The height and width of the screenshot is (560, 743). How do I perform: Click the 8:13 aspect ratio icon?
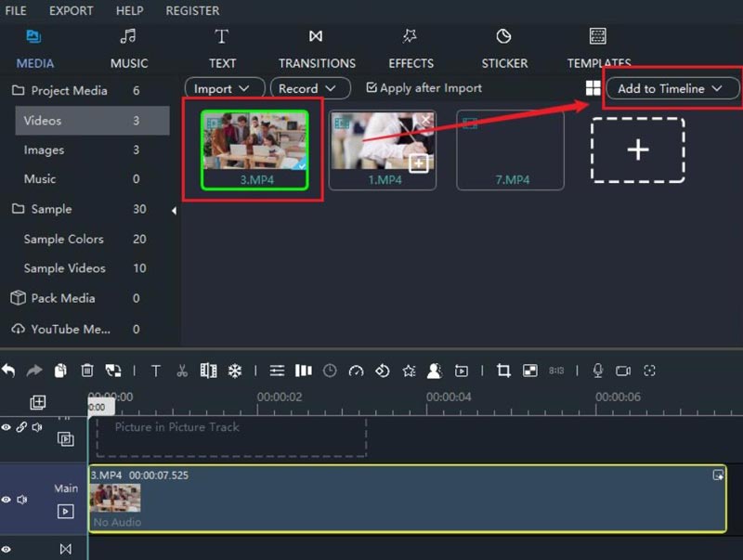click(556, 371)
